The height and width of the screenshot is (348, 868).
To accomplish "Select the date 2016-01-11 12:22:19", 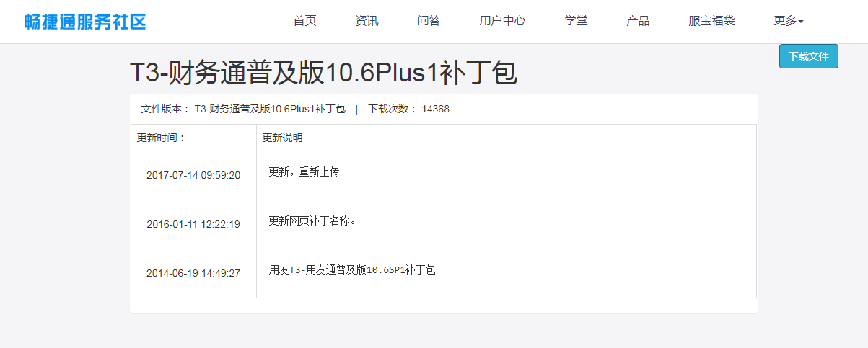I will pos(193,224).
